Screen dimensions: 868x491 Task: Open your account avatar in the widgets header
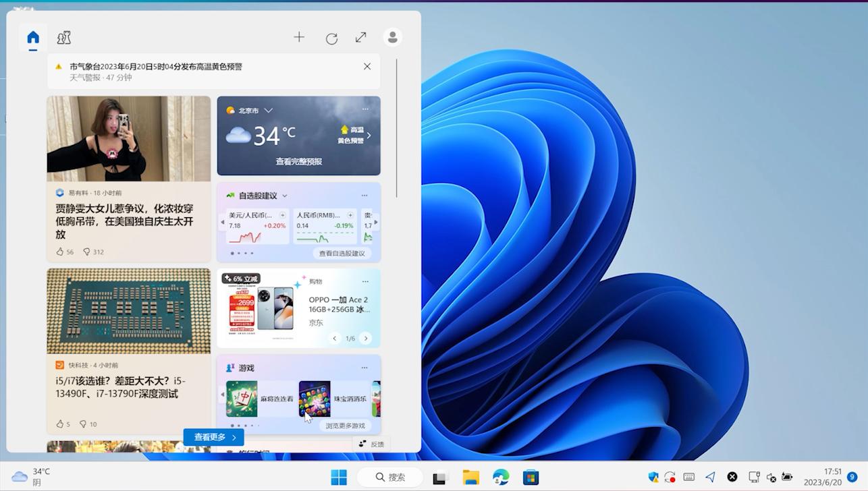(x=392, y=38)
